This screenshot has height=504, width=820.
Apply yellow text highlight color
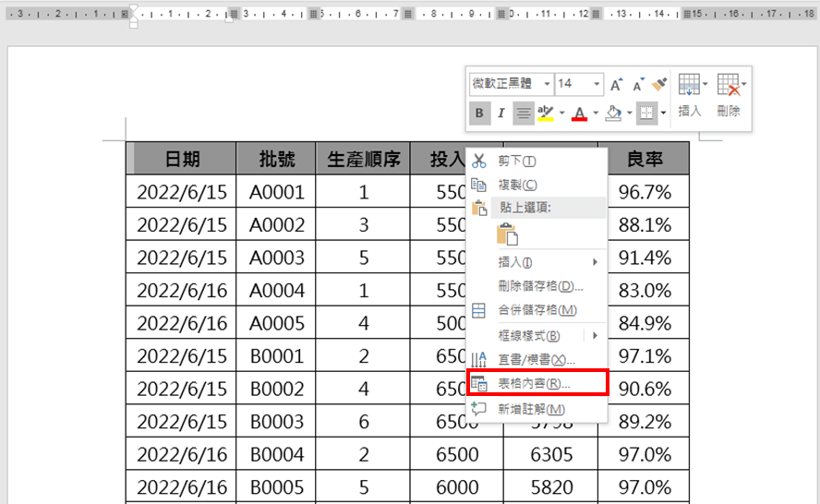[545, 114]
